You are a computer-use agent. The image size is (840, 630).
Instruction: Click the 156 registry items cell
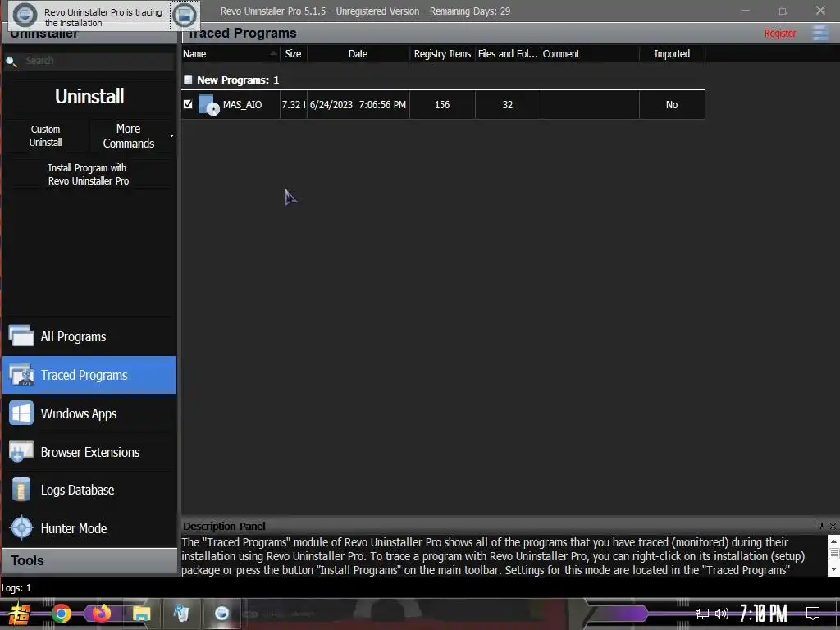click(x=442, y=105)
